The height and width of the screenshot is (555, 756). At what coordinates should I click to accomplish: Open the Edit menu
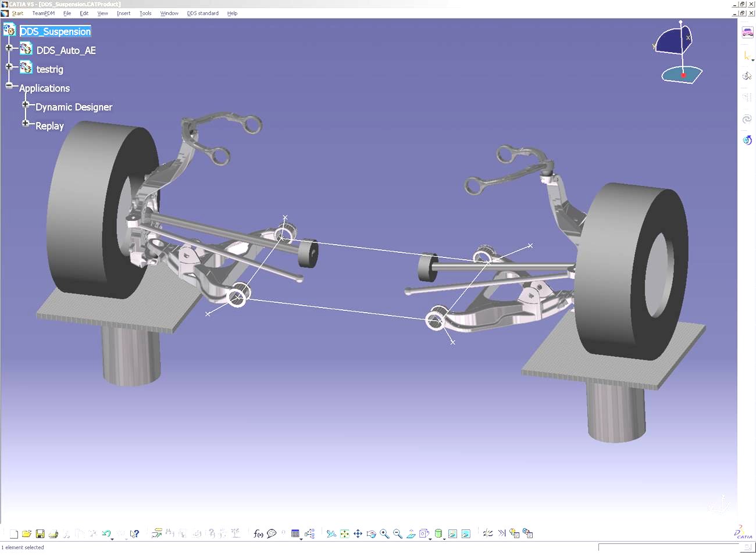pyautogui.click(x=84, y=13)
